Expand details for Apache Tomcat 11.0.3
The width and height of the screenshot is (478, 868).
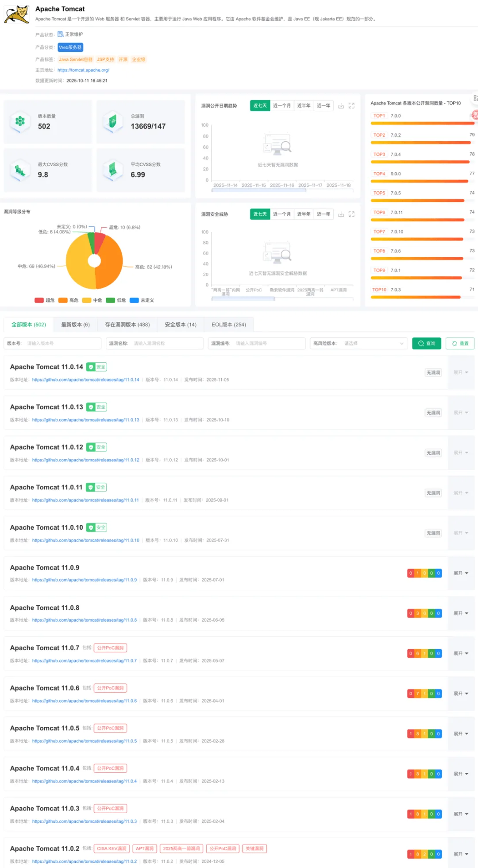pyautogui.click(x=461, y=814)
